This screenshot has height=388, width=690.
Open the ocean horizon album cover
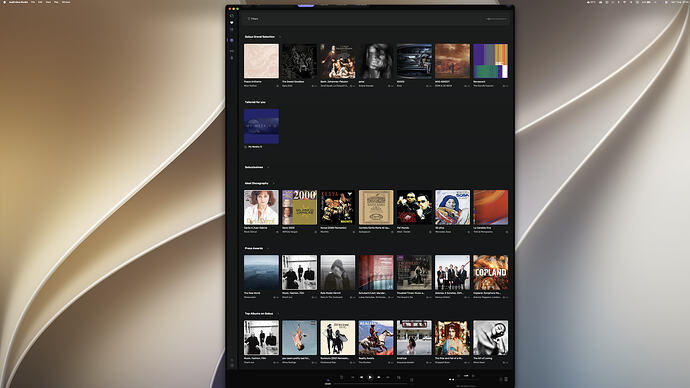pyautogui.click(x=261, y=272)
